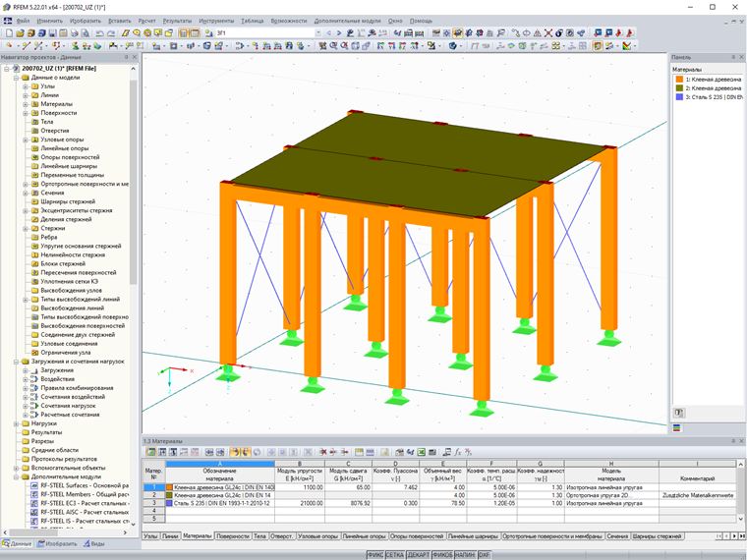Switch to the Поверхности table tab

[233, 536]
